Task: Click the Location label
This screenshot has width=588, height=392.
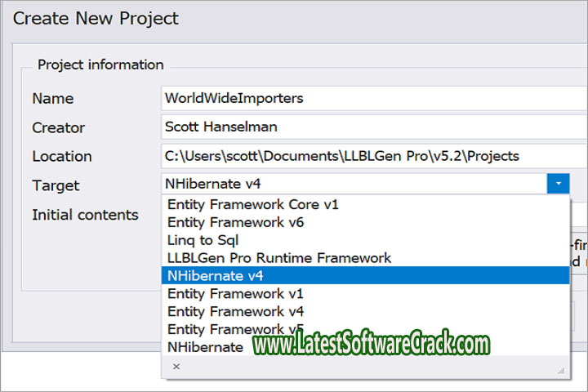Action: (62, 157)
